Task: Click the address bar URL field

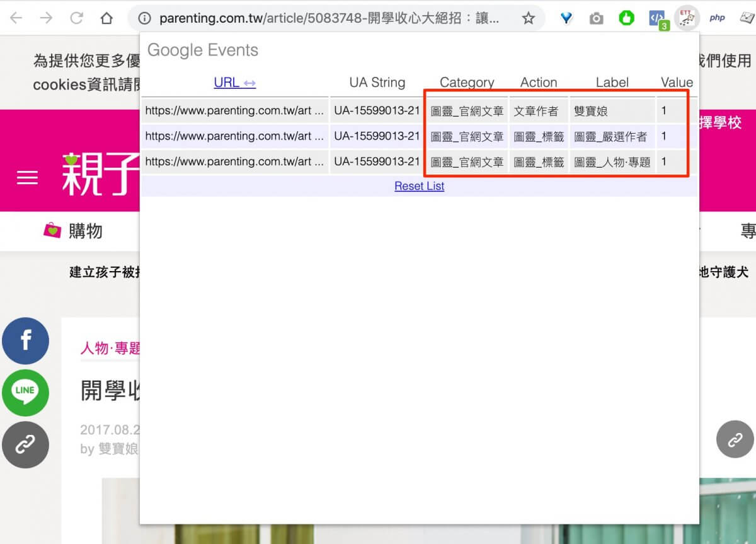Action: tap(328, 18)
